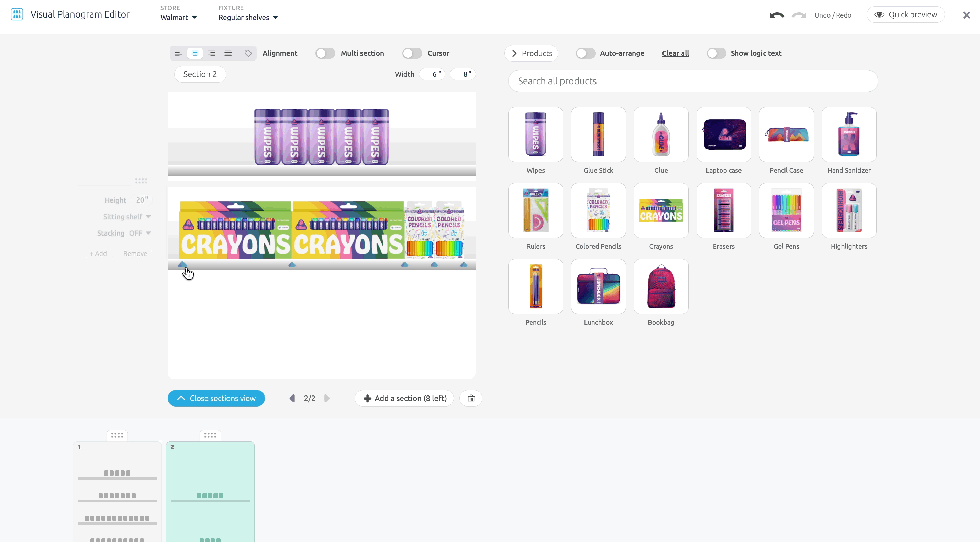Delete section using the trash icon
980x542 pixels.
coord(471,398)
